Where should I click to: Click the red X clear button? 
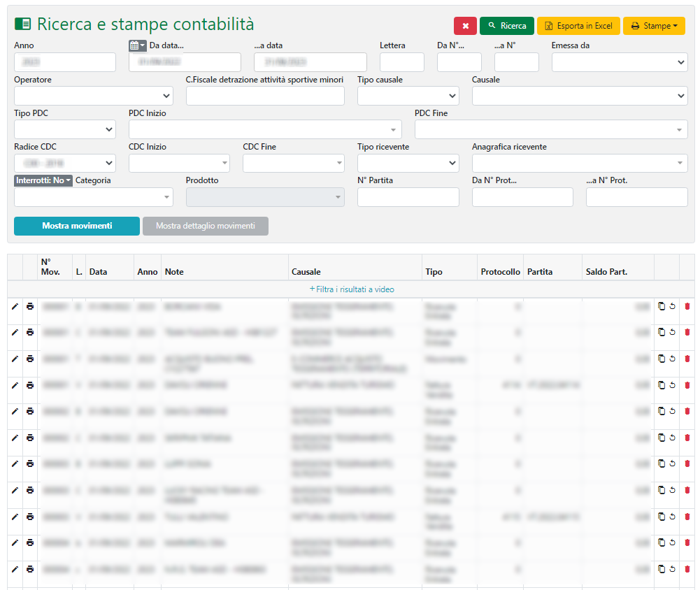click(x=465, y=26)
